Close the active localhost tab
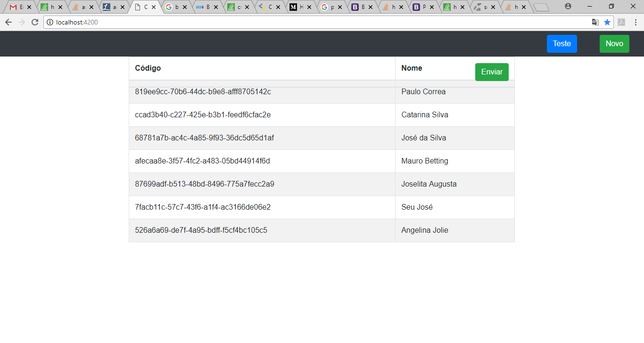644x343 pixels. 154,7
